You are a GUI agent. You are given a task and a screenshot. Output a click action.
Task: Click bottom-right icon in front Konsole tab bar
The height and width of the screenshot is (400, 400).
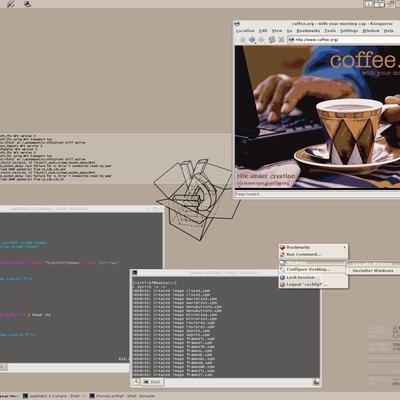pos(316,382)
